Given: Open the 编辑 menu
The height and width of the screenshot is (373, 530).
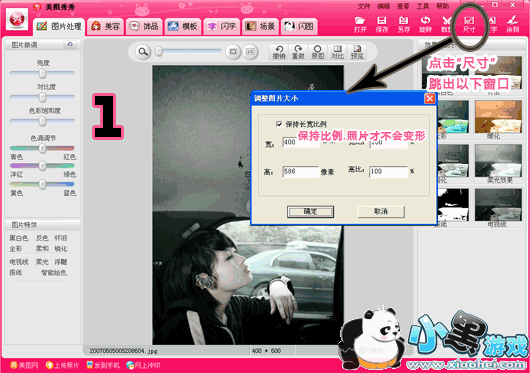Looking at the screenshot, I should click(x=384, y=6).
